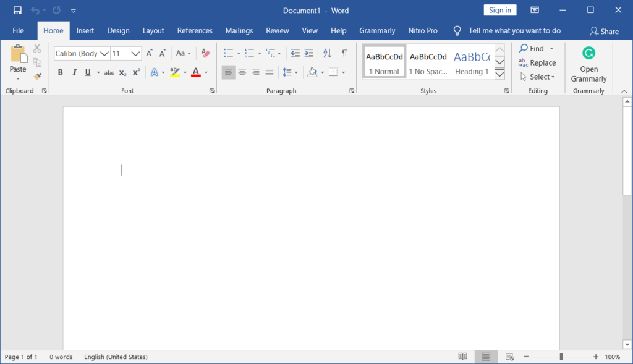Screen dimensions: 633x364
Task: Switch to the Insert tab
Action: click(x=85, y=30)
